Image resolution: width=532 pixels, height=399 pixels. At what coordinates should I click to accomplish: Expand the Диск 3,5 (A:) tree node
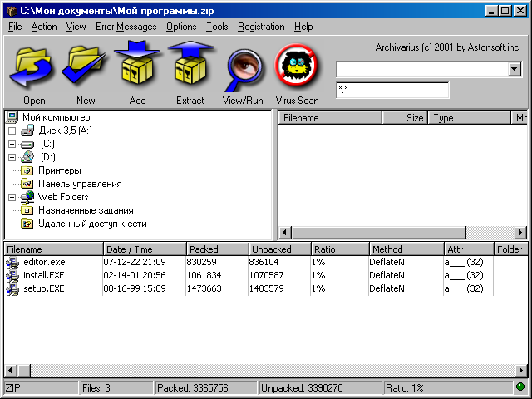pyautogui.click(x=12, y=131)
